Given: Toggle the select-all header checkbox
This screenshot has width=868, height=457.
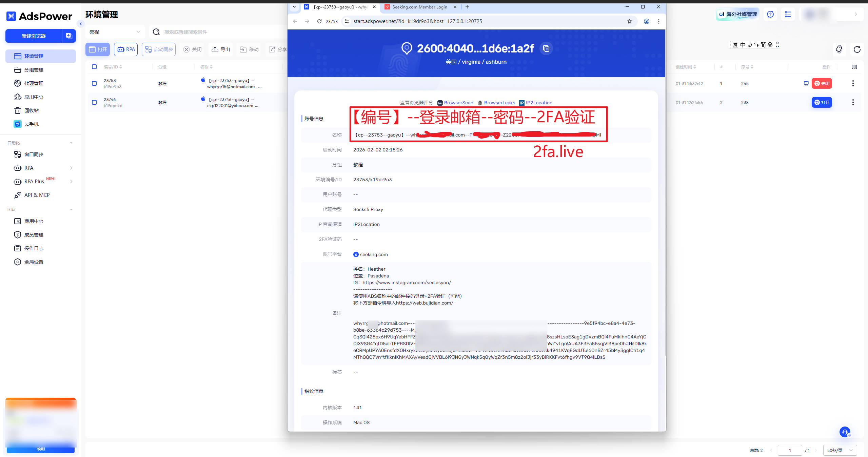Looking at the screenshot, I should click(x=94, y=67).
